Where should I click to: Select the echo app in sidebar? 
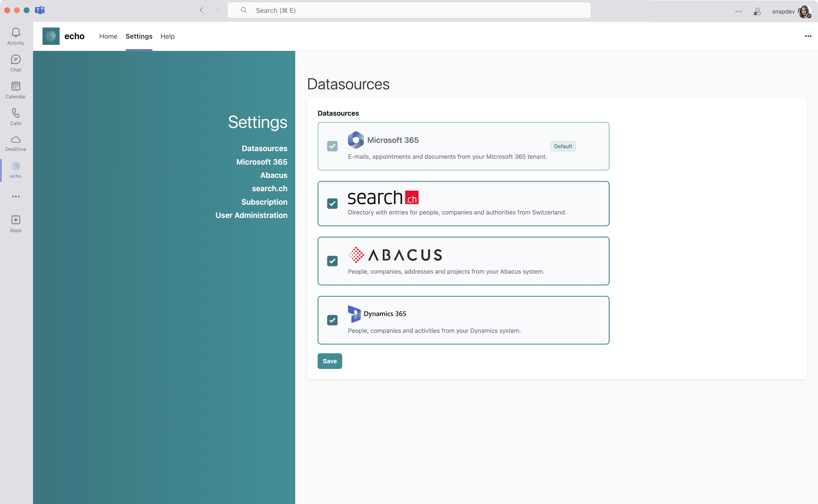point(16,170)
